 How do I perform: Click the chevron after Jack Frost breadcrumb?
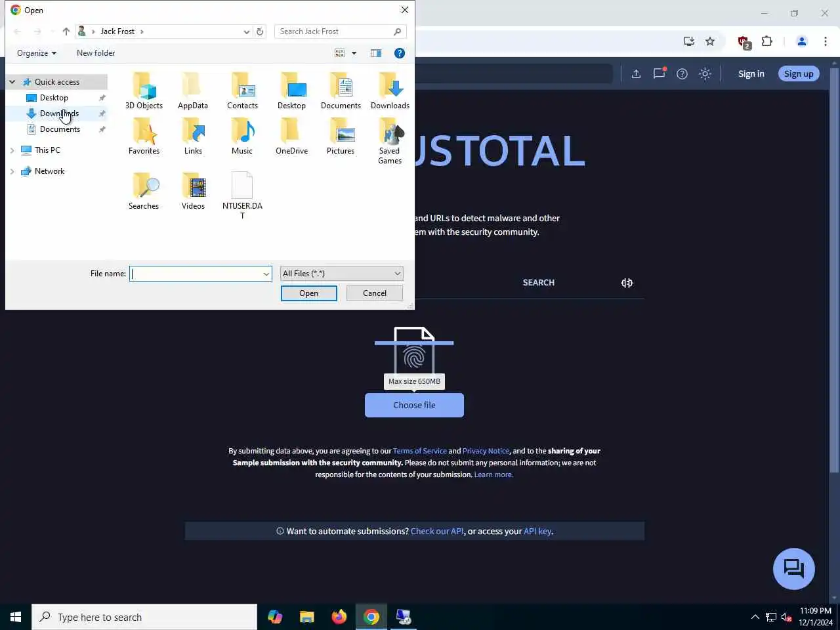click(x=142, y=31)
